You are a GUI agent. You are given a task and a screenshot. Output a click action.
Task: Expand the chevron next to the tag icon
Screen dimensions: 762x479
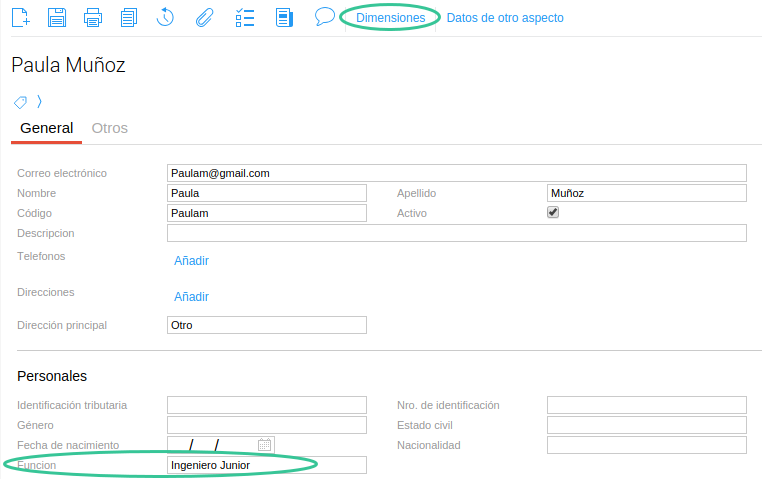(39, 101)
